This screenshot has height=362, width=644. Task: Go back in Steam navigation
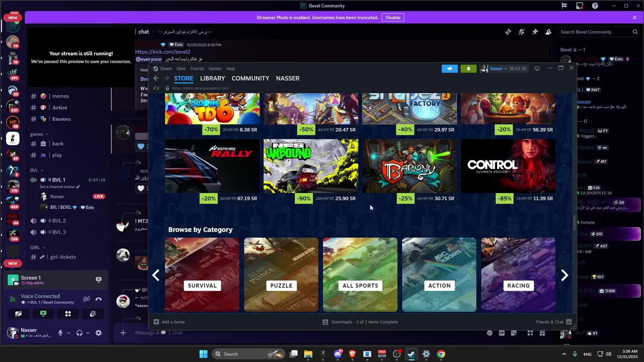pyautogui.click(x=156, y=78)
